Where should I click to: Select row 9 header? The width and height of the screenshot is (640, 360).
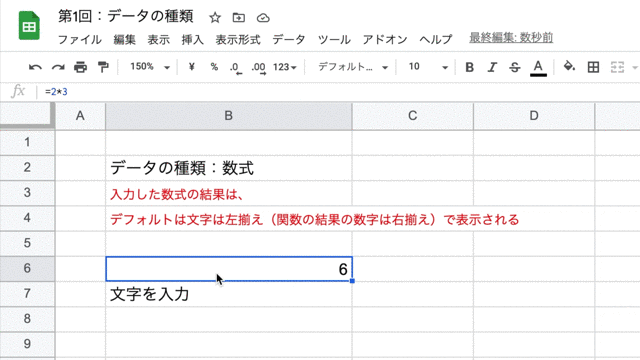(27, 344)
